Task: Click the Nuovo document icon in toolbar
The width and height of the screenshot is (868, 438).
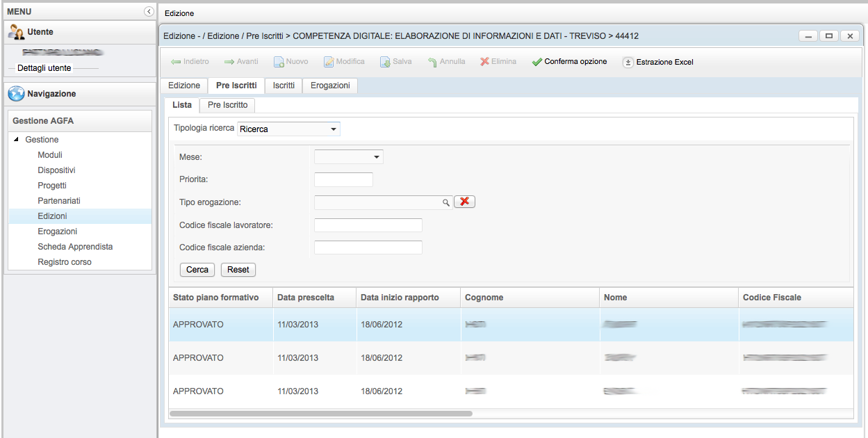Action: (278, 62)
